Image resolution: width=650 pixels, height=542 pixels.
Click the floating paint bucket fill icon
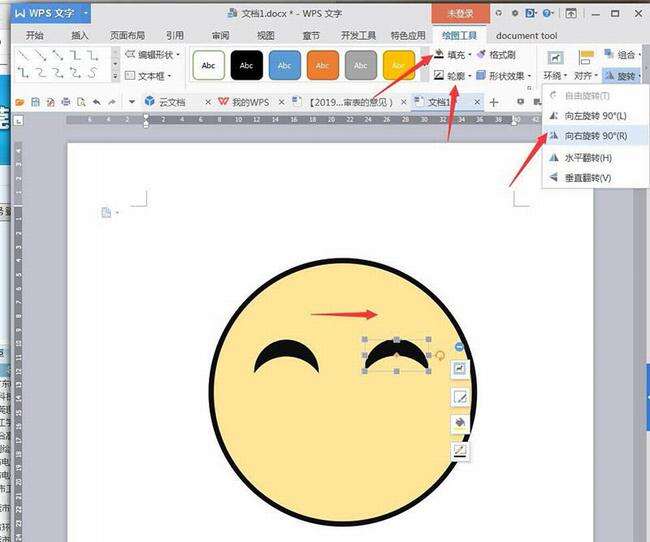tap(460, 423)
